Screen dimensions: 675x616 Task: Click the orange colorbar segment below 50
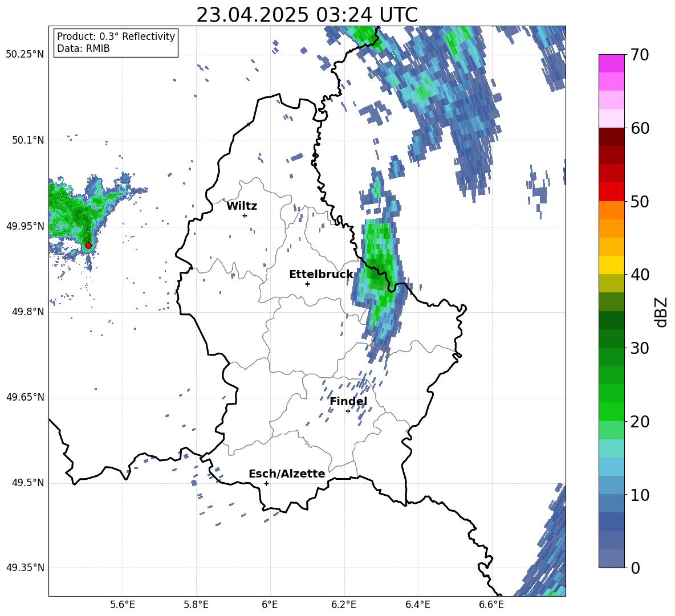(x=611, y=210)
